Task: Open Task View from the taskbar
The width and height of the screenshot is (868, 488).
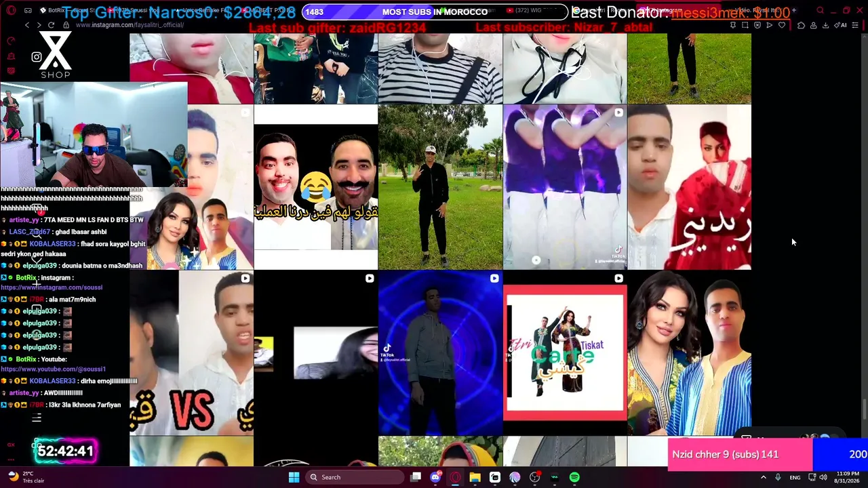Action: [416, 477]
